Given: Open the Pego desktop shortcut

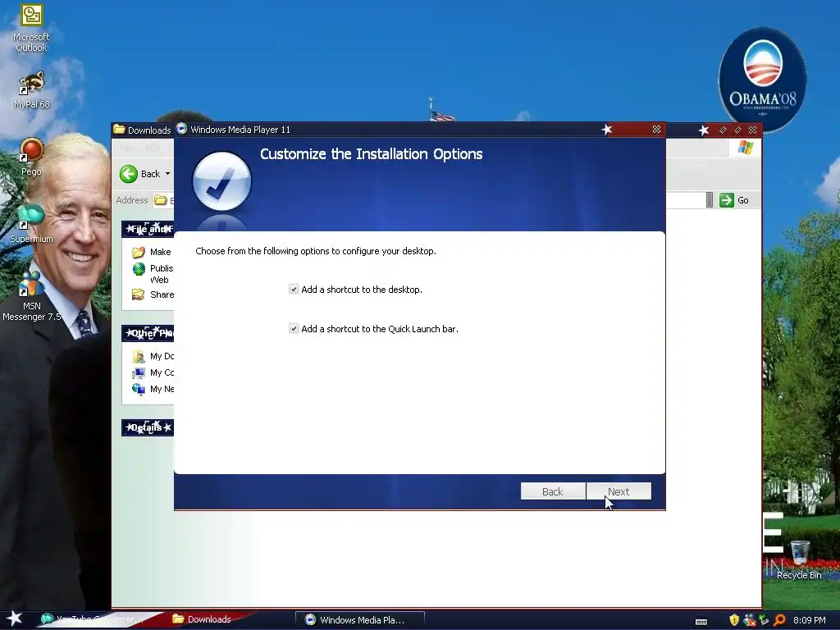Looking at the screenshot, I should point(31,157).
